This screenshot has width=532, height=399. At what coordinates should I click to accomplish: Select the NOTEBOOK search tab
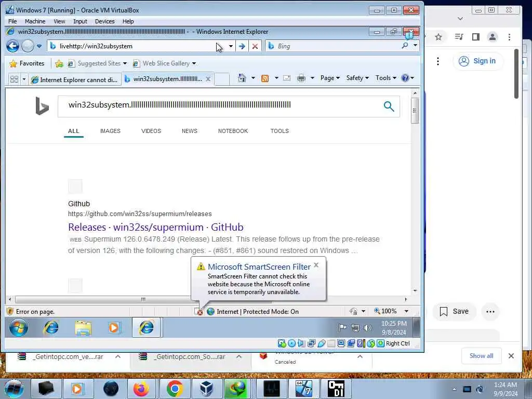click(233, 131)
